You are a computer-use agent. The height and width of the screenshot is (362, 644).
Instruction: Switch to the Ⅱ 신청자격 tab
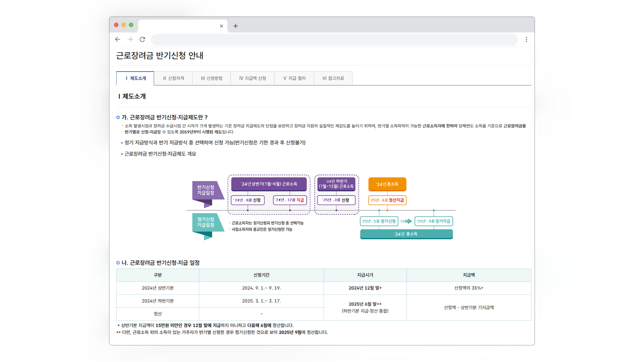(173, 78)
